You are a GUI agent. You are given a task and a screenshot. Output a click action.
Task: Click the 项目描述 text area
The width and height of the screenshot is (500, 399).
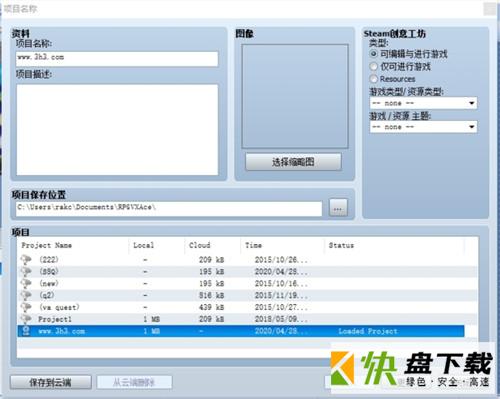point(117,130)
